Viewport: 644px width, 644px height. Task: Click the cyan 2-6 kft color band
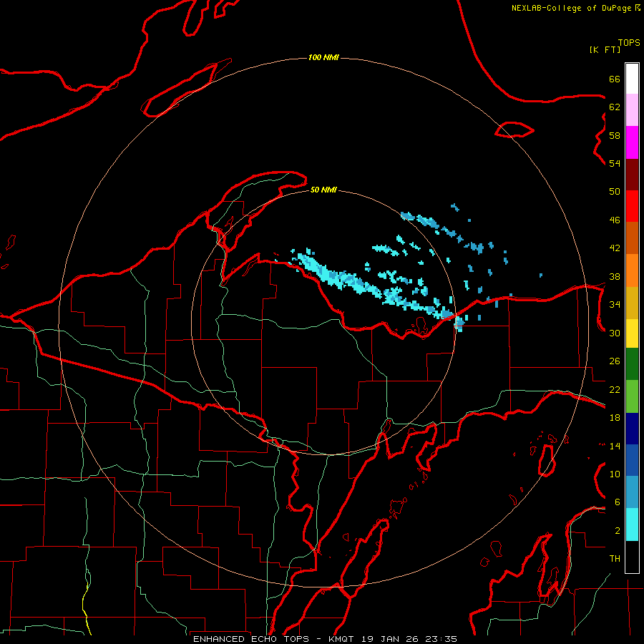point(632,525)
